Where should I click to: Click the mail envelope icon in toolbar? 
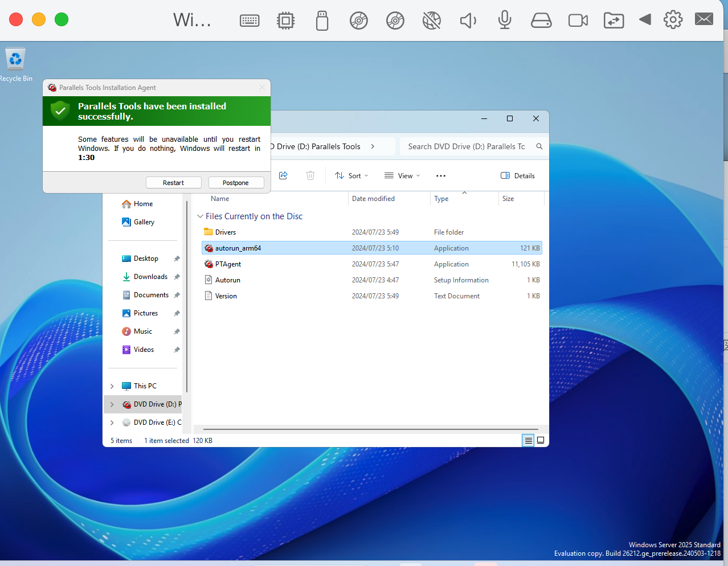tap(704, 19)
